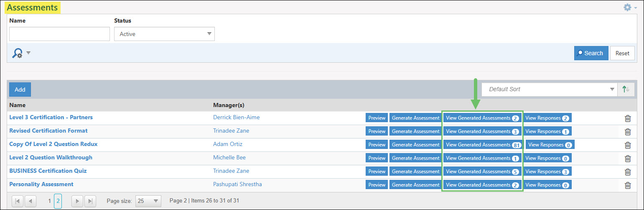This screenshot has width=644, height=210.
Task: Generate Assessment for Revised Certification Format
Action: [x=416, y=131]
